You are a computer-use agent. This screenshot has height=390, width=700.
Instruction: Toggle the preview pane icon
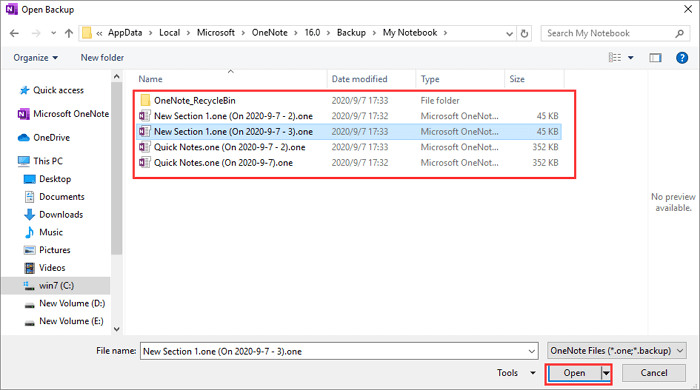click(x=655, y=58)
